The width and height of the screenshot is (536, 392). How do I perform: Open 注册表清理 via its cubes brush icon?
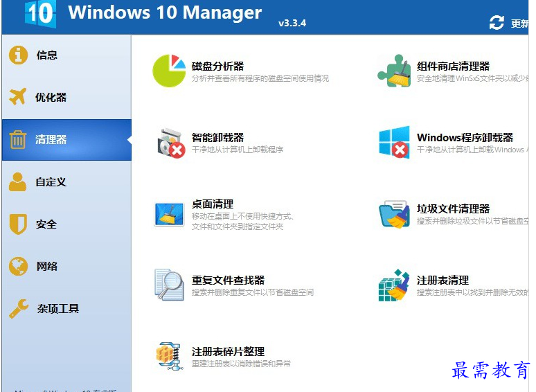click(x=394, y=286)
